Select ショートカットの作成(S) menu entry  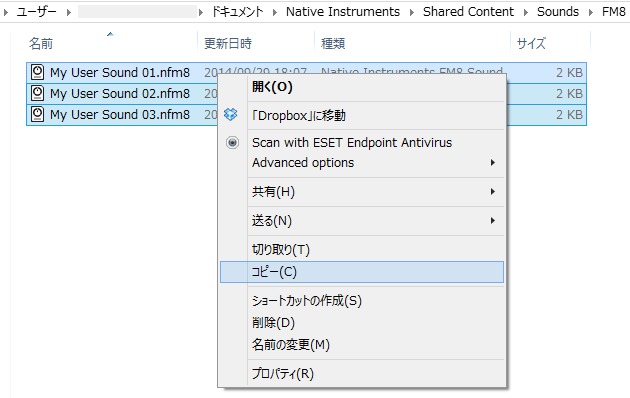362,301
